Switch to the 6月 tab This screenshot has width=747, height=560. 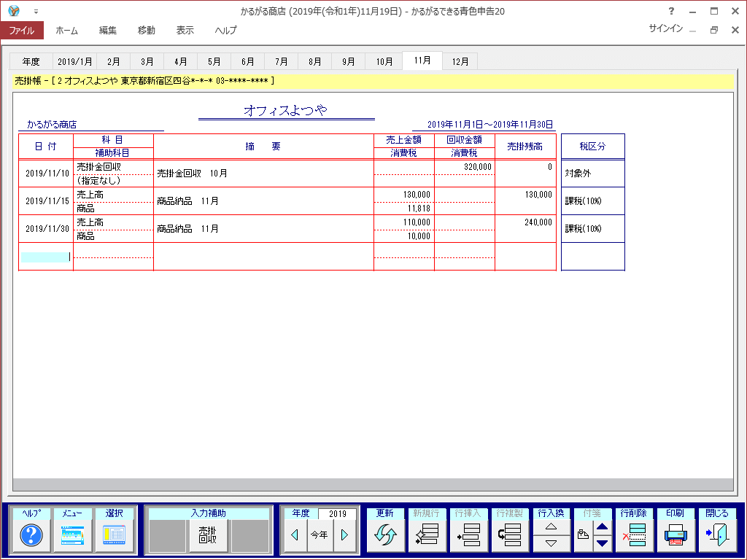[x=248, y=61]
